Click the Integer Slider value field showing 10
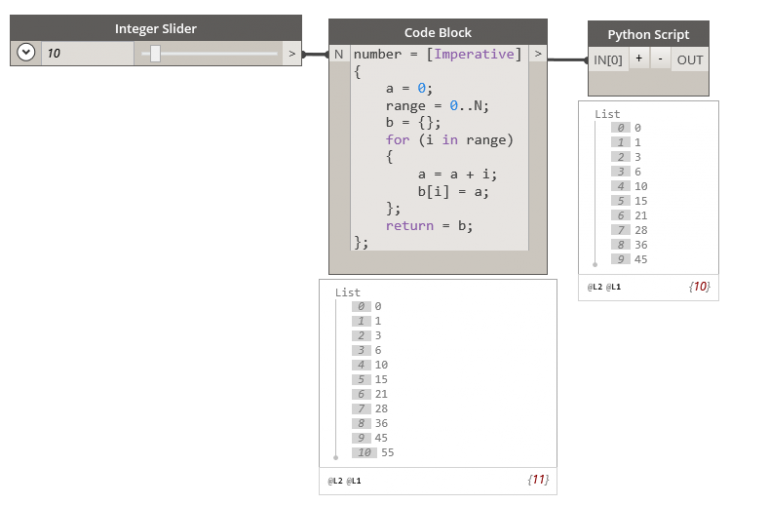 (x=86, y=53)
